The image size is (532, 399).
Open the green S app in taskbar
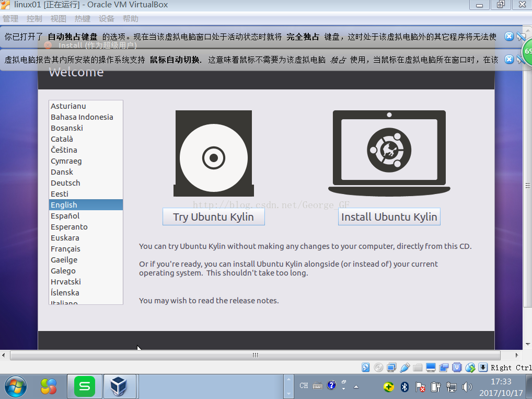[85, 387]
